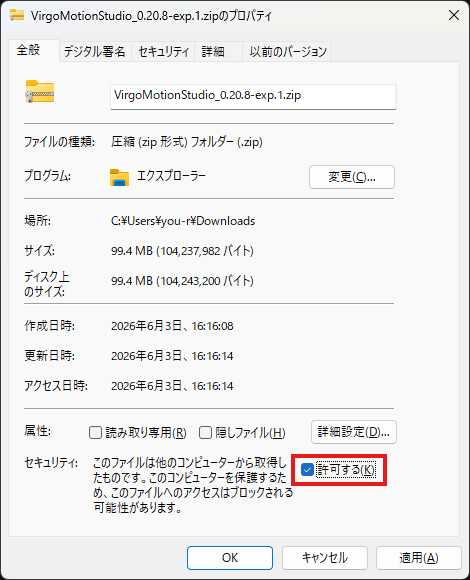
Task: Click the アクセス日時 label
Action: pos(55,386)
